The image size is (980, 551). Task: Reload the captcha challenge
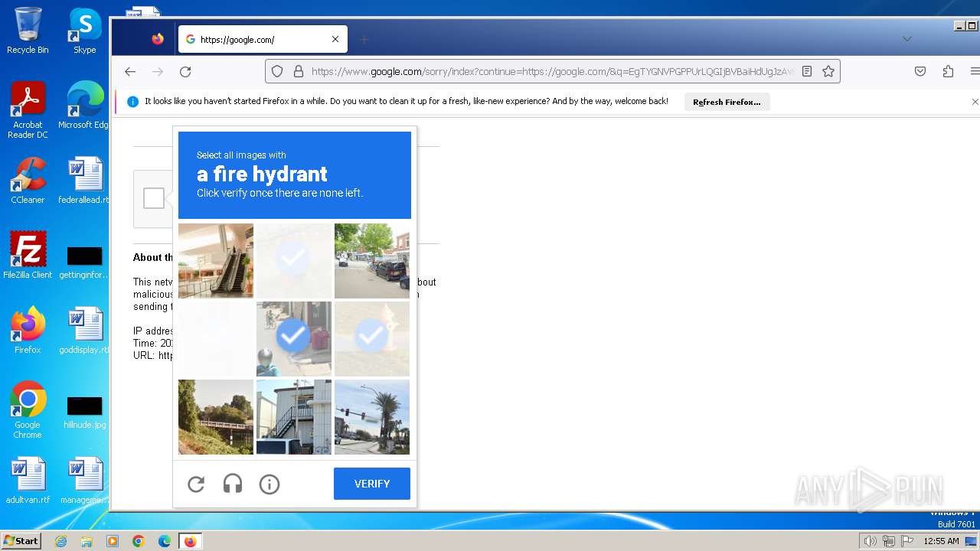click(x=196, y=484)
